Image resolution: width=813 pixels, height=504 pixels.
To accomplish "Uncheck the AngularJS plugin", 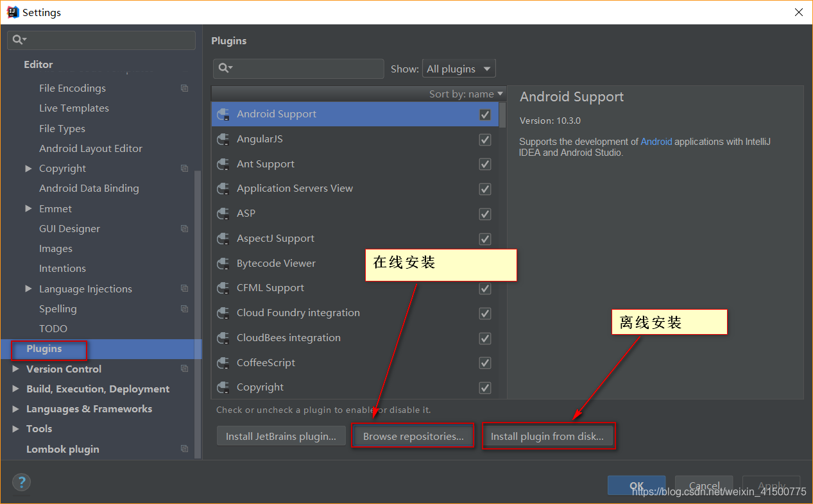I will (485, 140).
